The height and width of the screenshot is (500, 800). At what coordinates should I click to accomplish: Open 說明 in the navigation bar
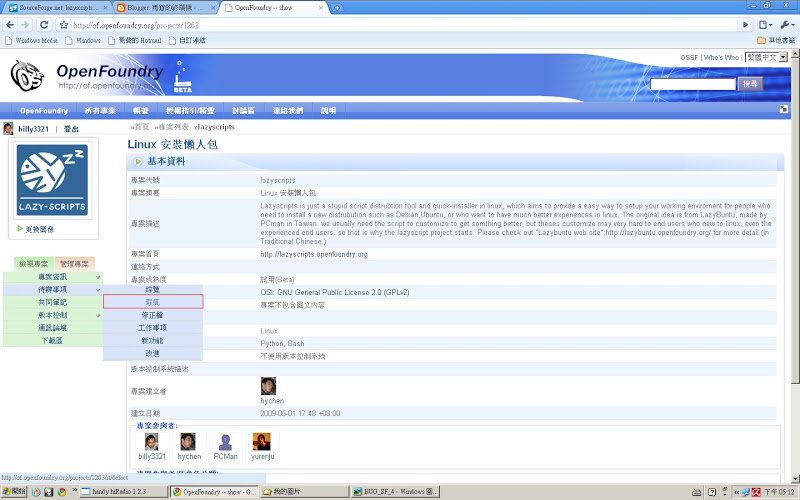(328, 110)
